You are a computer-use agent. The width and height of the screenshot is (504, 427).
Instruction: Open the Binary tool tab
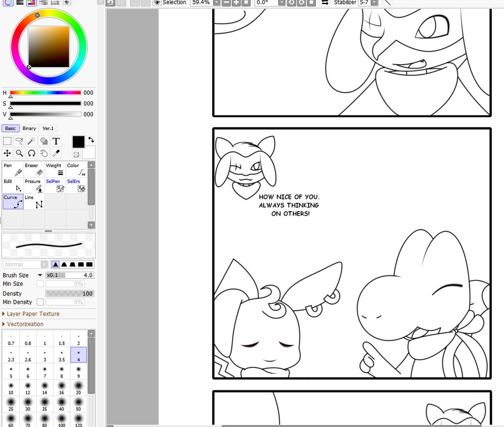pos(29,128)
